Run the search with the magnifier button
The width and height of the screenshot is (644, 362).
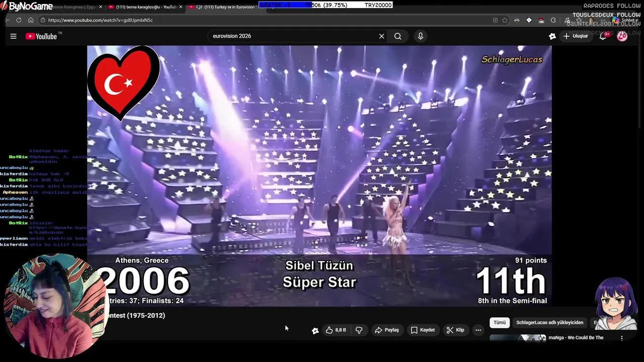click(398, 36)
